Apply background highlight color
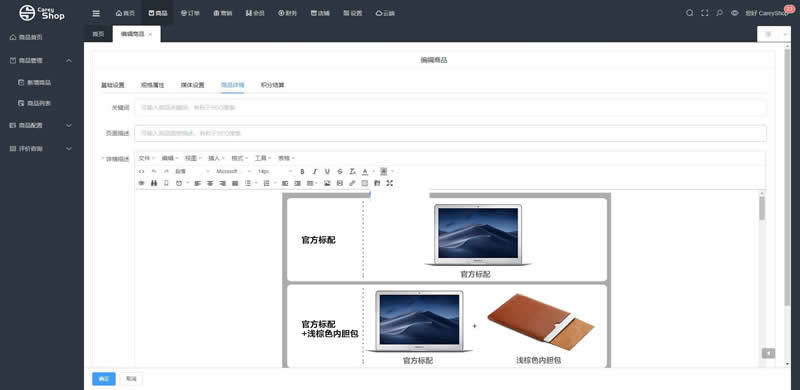Viewport: 800px width, 390px height. (384, 172)
